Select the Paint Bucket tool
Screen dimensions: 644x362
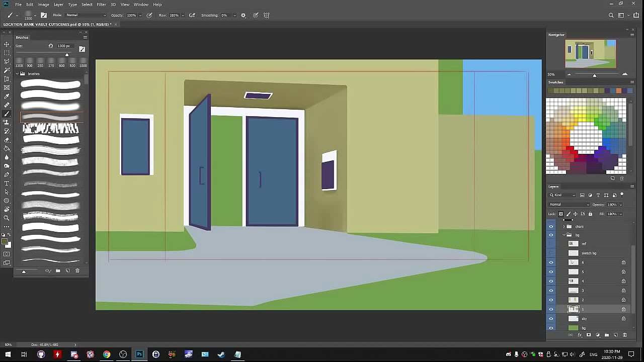(7, 149)
